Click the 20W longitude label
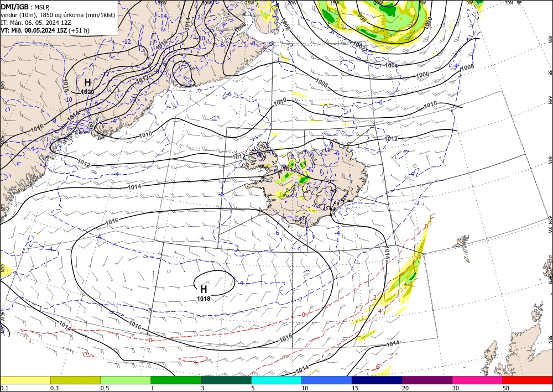Image resolution: width=553 pixels, height=392 pixels. point(292,3)
